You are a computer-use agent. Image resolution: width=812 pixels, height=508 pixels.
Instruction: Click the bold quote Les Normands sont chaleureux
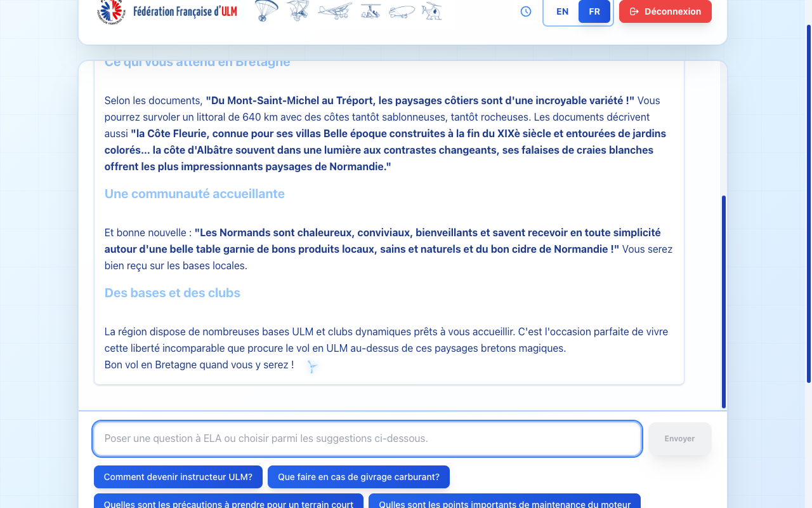point(383,241)
